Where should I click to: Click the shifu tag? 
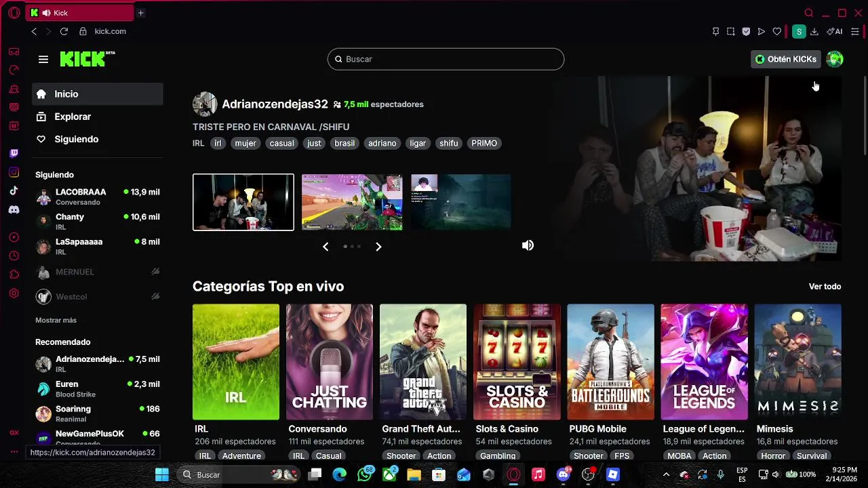tap(448, 143)
